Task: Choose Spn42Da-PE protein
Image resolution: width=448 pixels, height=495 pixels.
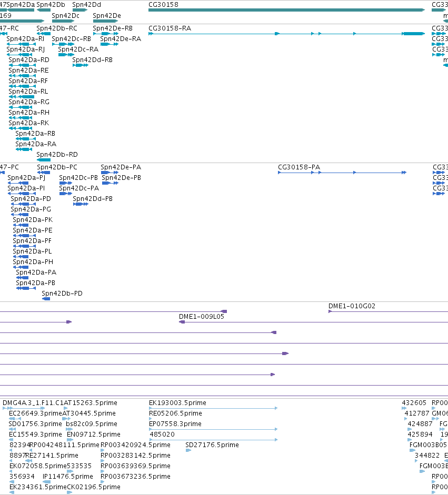Action: (x=33, y=230)
